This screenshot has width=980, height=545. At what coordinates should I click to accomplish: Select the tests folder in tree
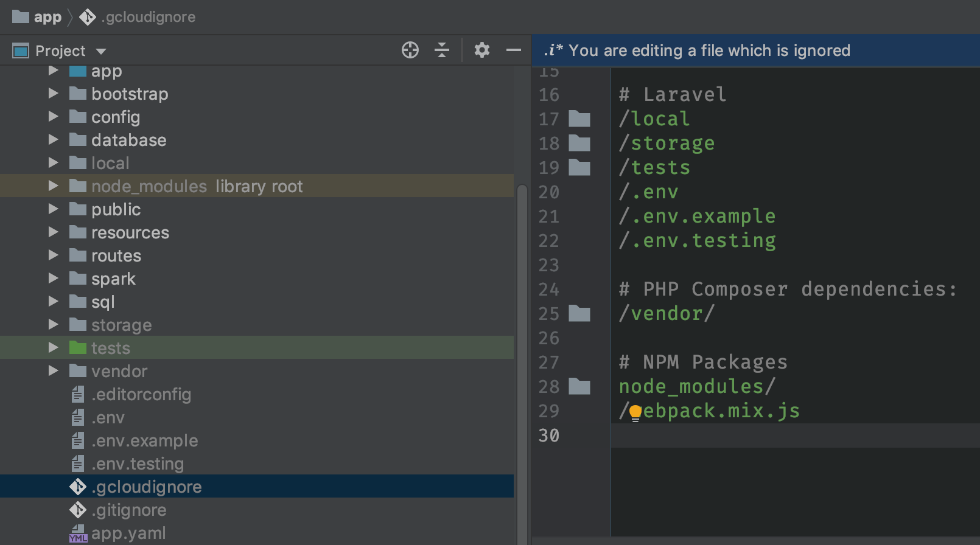pyautogui.click(x=257, y=348)
